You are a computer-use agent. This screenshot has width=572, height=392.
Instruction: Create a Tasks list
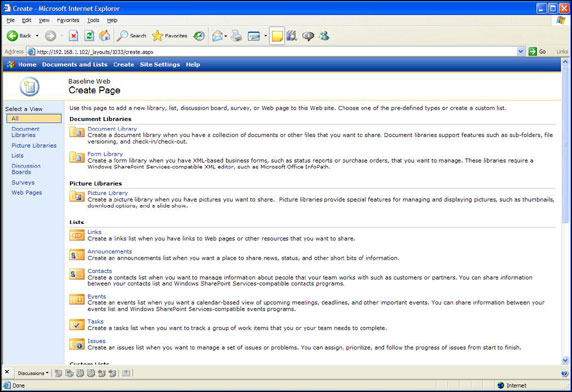point(95,321)
